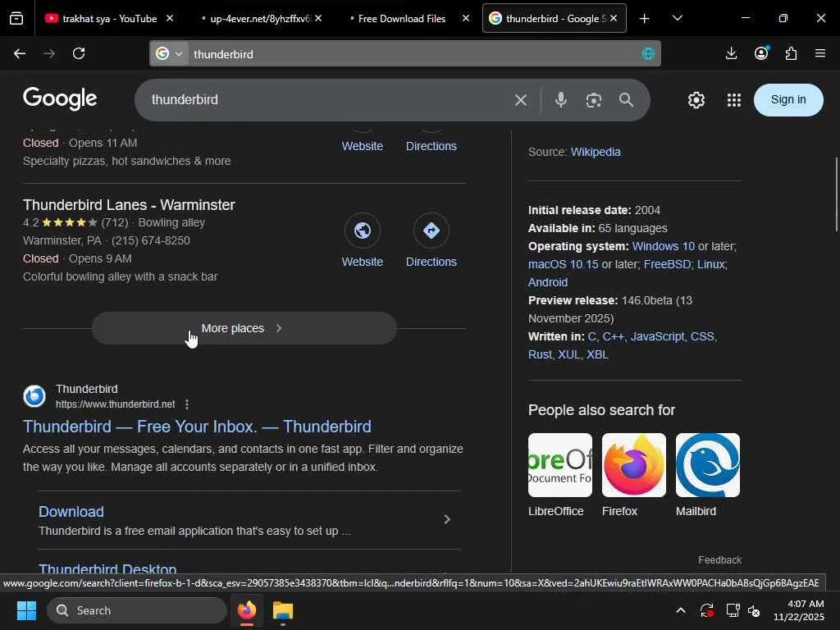This screenshot has width=840, height=630.
Task: Follow the Linux link
Action: click(711, 265)
